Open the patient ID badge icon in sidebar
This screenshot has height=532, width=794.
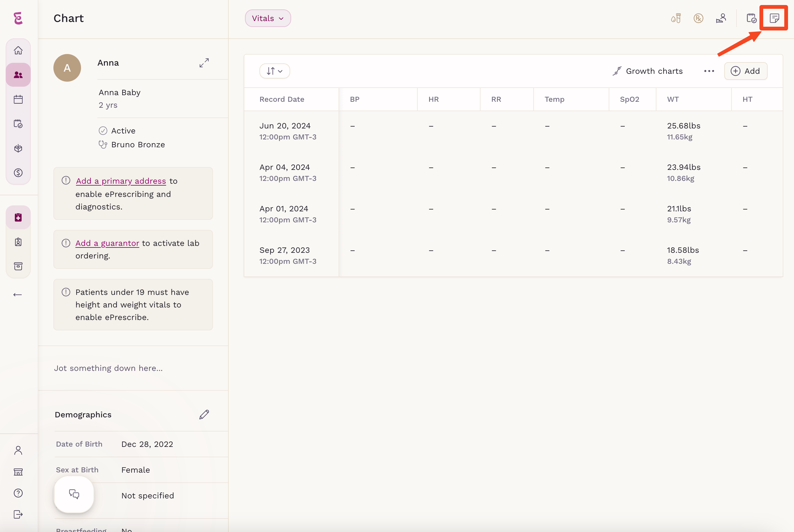coord(18,242)
